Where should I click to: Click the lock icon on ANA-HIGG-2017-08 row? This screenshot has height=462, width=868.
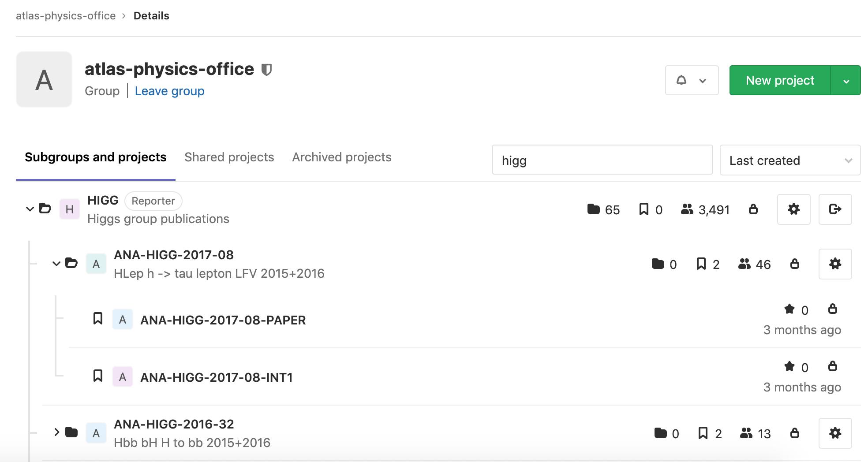point(795,264)
